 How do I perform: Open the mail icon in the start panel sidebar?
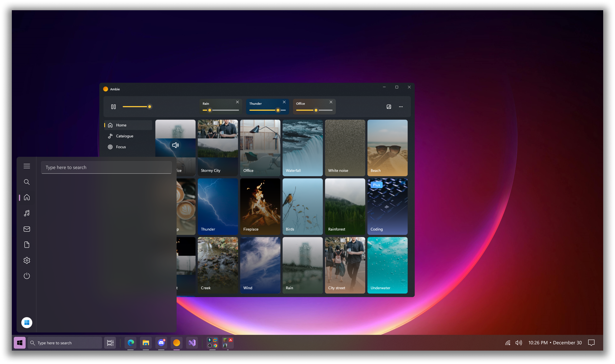tap(27, 229)
